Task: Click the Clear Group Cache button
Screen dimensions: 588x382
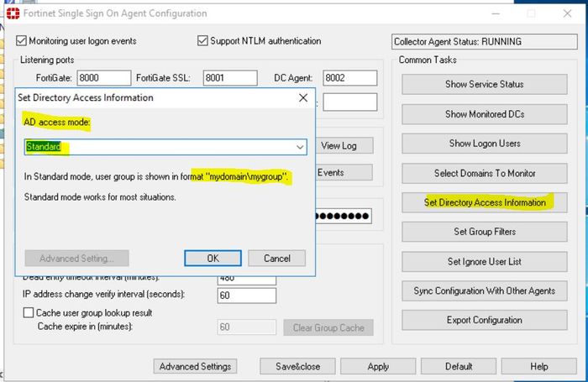Action: click(x=328, y=327)
